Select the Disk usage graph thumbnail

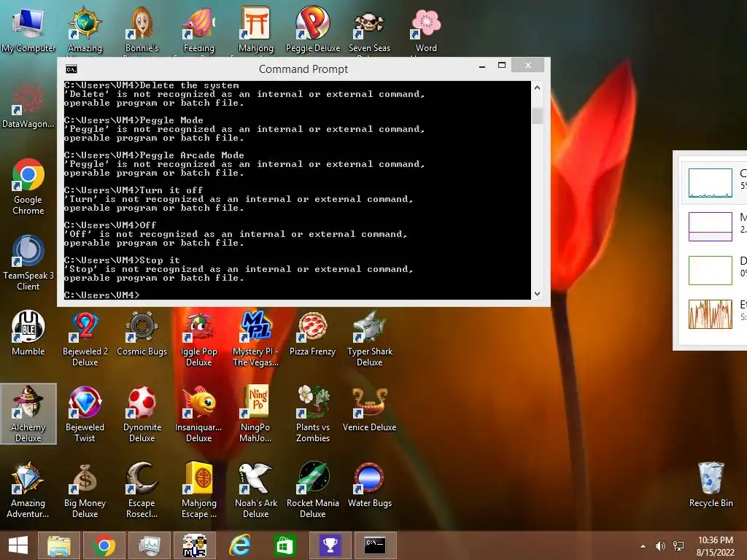(710, 271)
